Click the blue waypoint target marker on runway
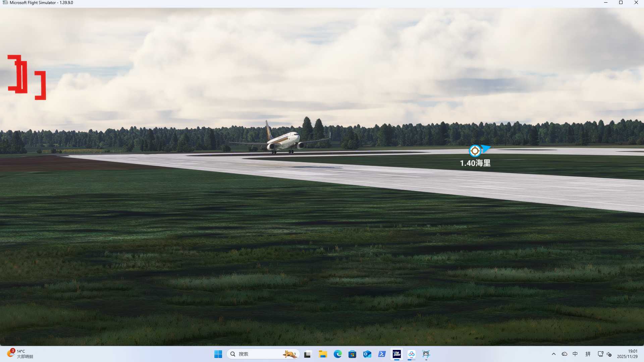The image size is (644, 362). click(x=475, y=151)
